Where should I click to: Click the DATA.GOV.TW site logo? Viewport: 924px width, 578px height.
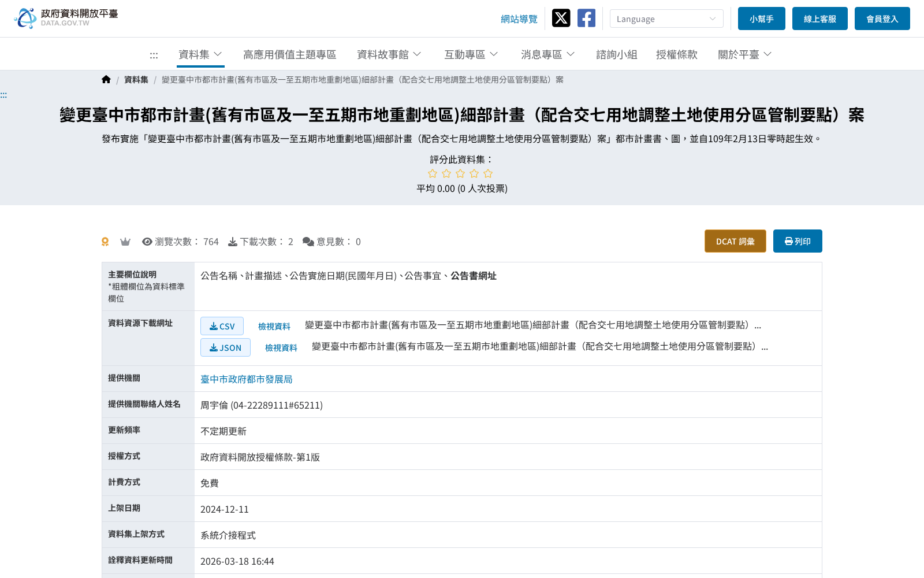66,18
